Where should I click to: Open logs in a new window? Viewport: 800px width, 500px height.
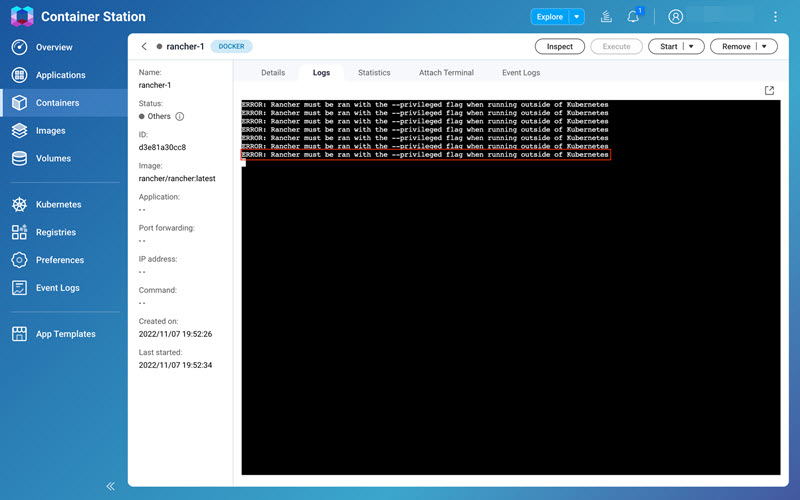tap(769, 91)
